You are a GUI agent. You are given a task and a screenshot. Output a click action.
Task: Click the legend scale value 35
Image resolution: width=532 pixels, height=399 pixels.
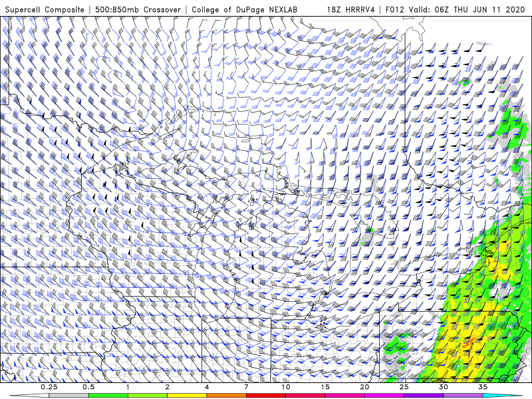coord(483,387)
